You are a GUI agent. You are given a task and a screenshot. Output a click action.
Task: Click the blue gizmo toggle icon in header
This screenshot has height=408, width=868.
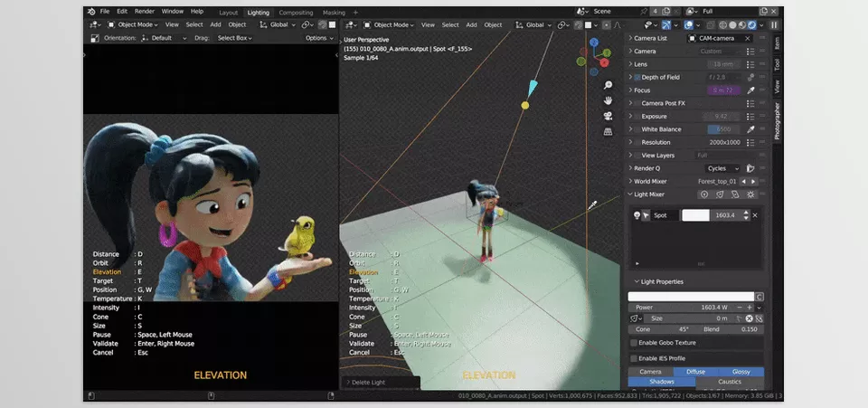(666, 25)
